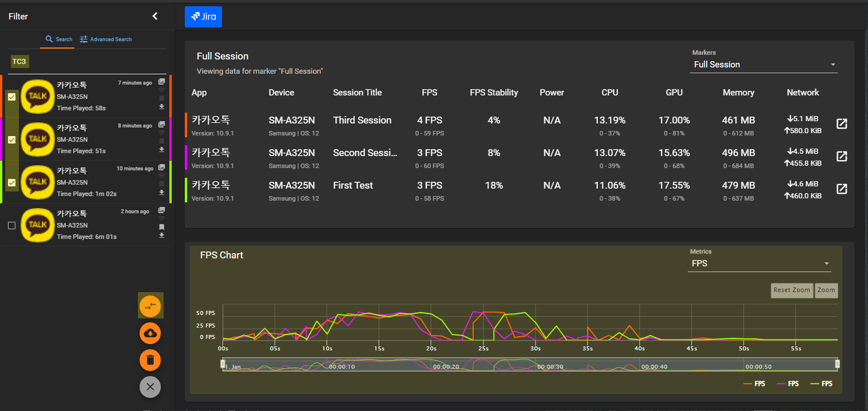Click the 13.19% CPU value
This screenshot has height=411, width=868.
609,120
